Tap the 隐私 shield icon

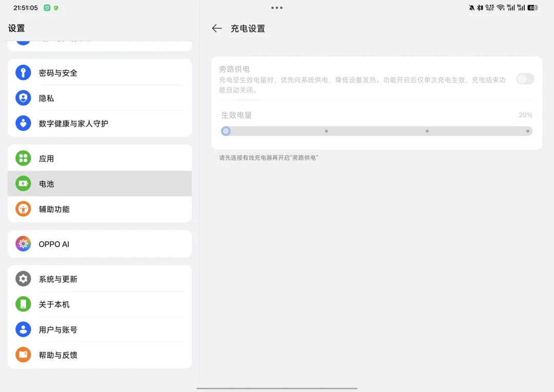point(23,98)
